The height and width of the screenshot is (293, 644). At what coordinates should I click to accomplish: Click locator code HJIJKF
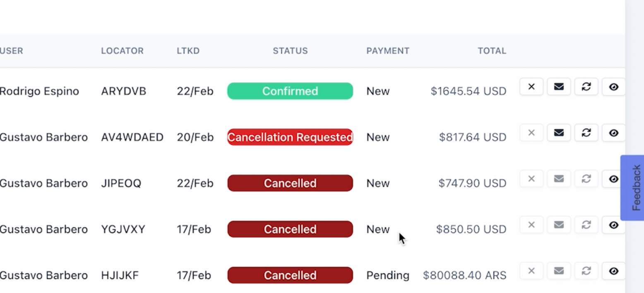point(120,275)
